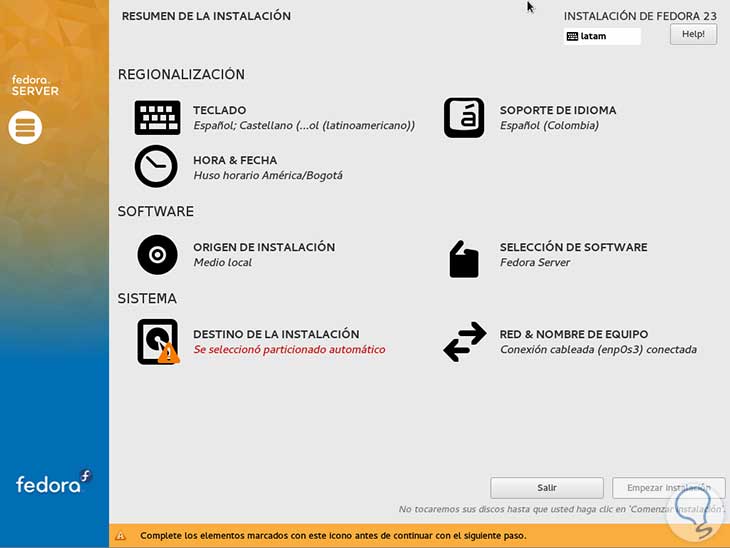Open SELECCIÓN DE SOFTWARE settings
This screenshot has width=730, height=548.
coord(574,247)
